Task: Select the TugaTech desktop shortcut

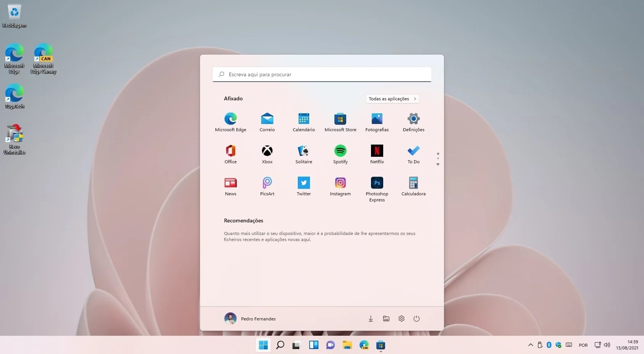Action: point(14,97)
